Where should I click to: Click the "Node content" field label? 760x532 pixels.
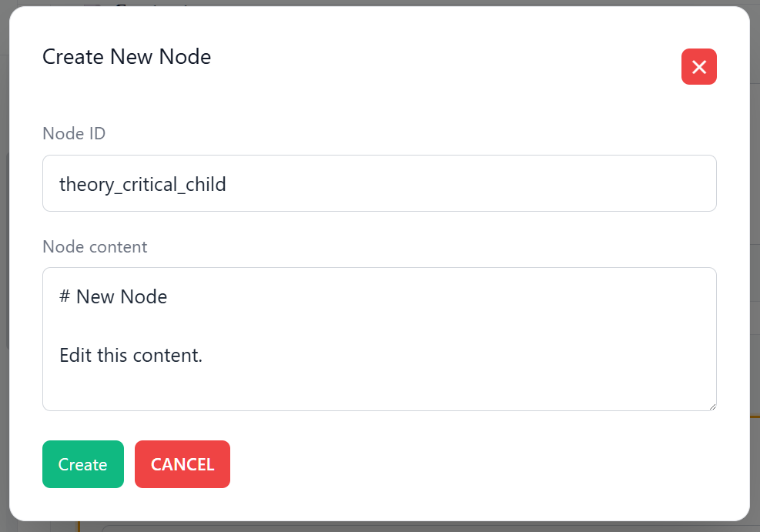tap(95, 246)
